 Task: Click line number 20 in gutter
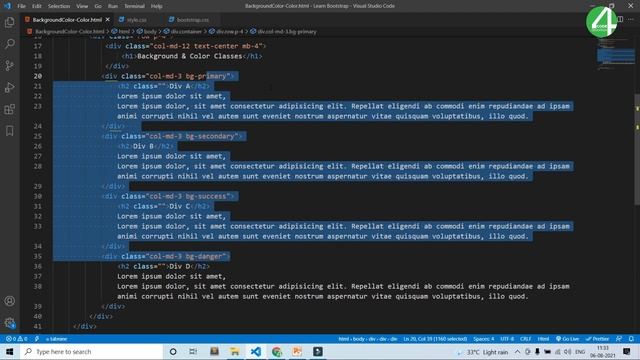[38, 76]
